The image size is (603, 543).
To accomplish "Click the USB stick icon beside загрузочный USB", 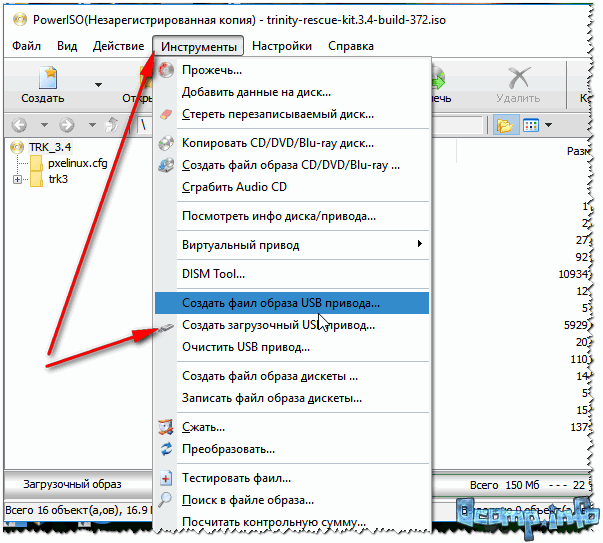I will click(x=166, y=328).
